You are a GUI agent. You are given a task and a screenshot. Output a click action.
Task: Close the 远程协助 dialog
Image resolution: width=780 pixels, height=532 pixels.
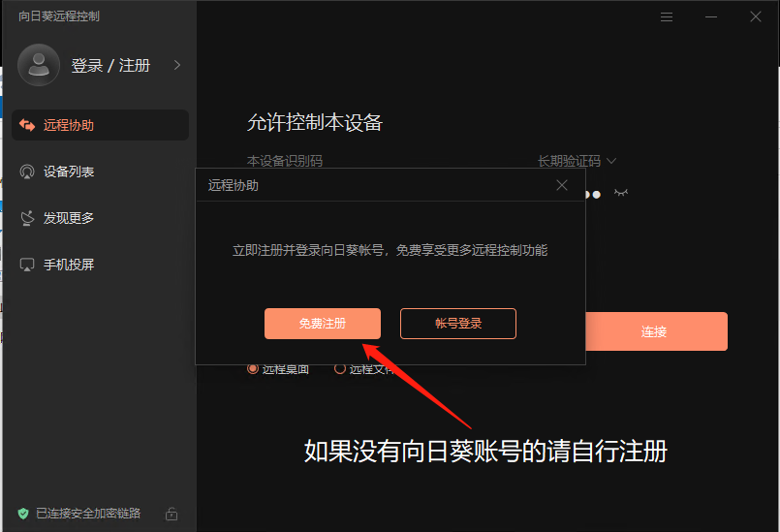tap(562, 185)
